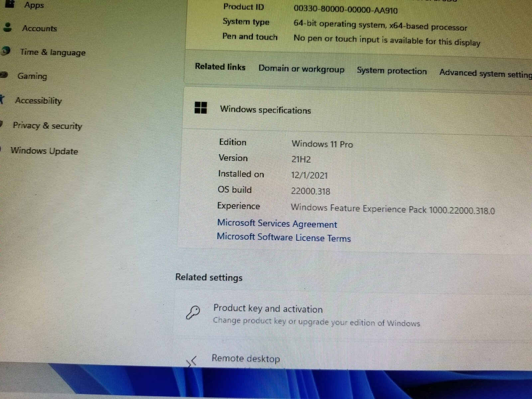
Task: Click the Remote desktop icon
Action: (192, 361)
